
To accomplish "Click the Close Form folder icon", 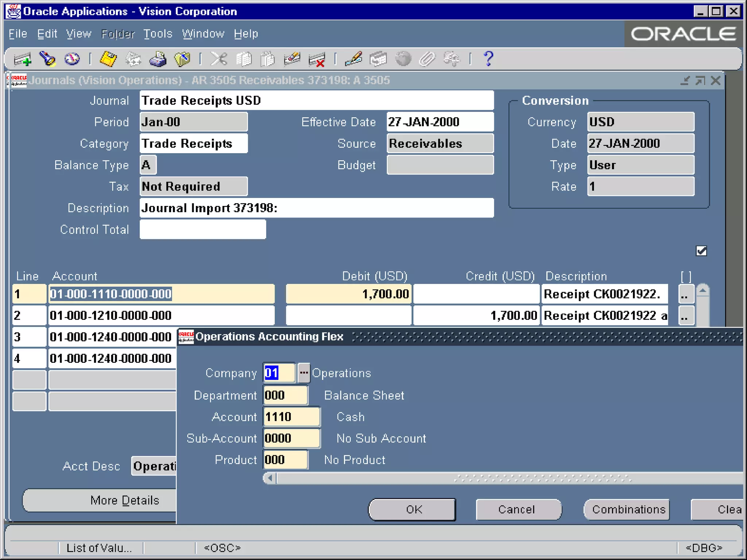I will [x=182, y=59].
